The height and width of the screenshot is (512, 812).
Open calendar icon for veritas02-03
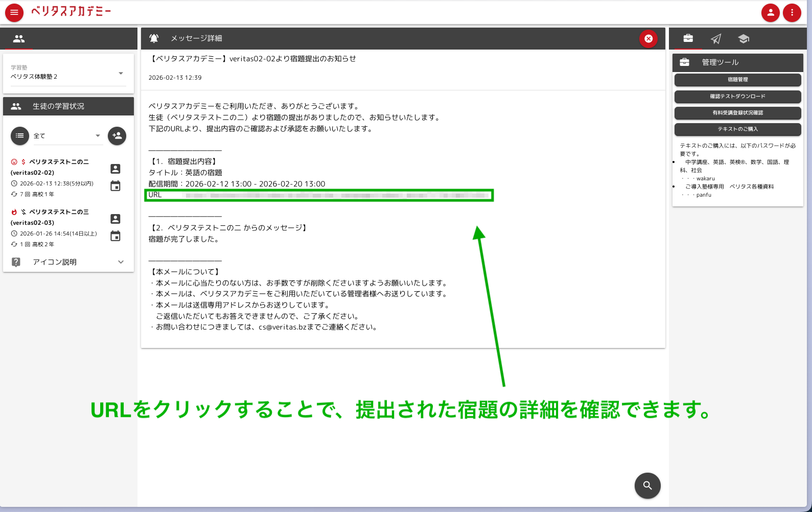[115, 236]
